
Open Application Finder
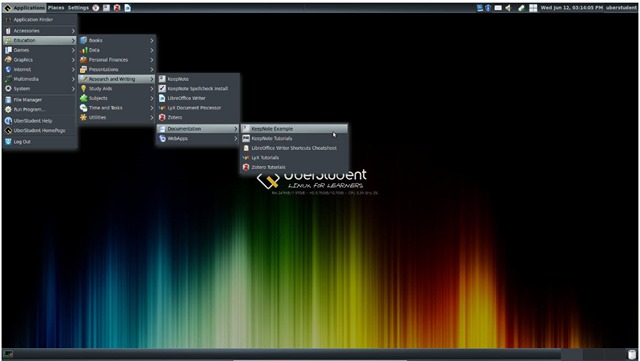[x=40, y=20]
